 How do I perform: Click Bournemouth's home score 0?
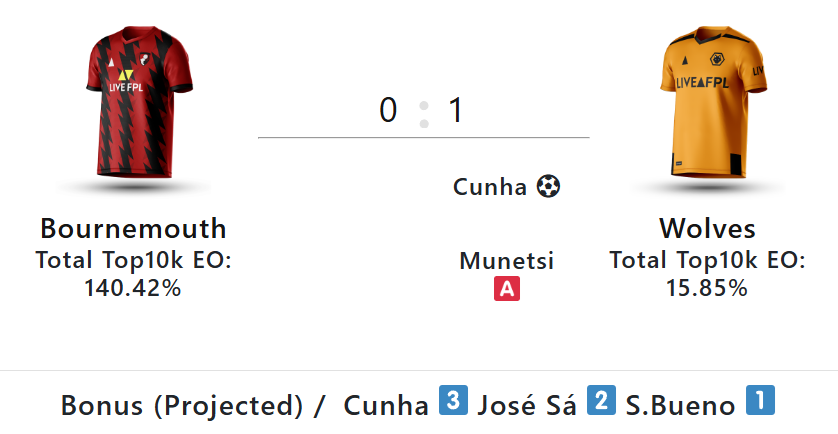tap(388, 110)
